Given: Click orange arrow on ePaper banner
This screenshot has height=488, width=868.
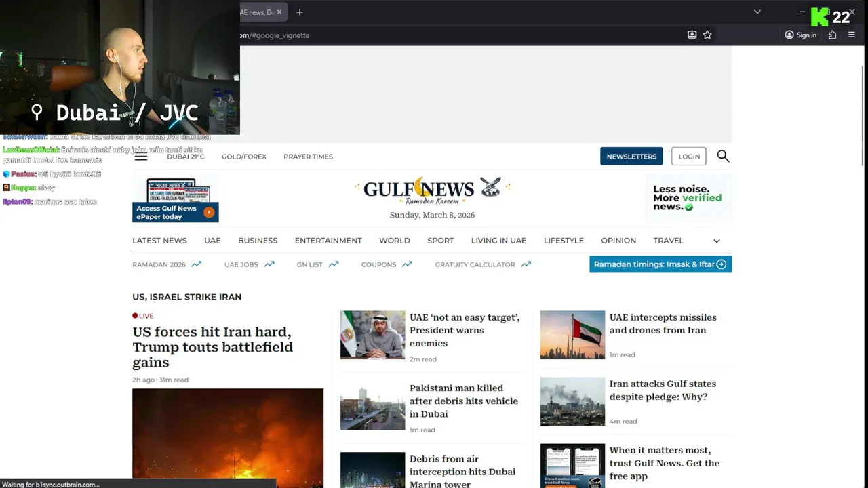Looking at the screenshot, I should pyautogui.click(x=209, y=212).
